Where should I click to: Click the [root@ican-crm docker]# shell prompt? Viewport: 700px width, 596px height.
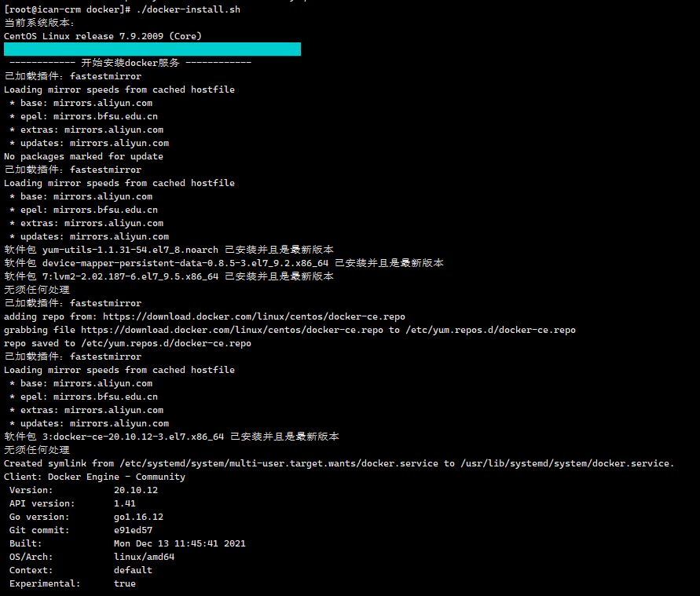pyautogui.click(x=67, y=9)
